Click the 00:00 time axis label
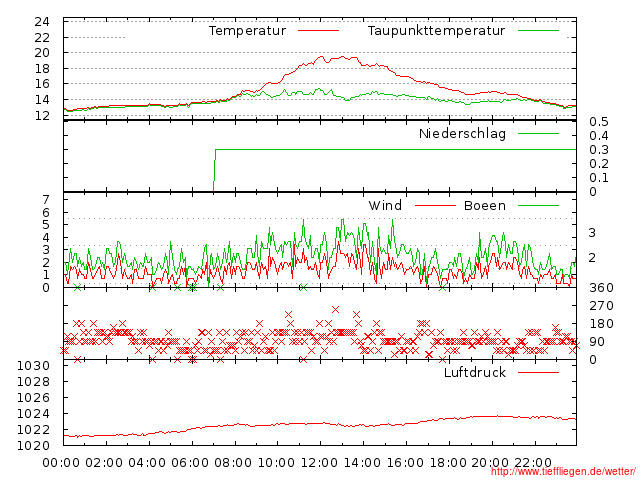The image size is (640, 480). (x=61, y=463)
